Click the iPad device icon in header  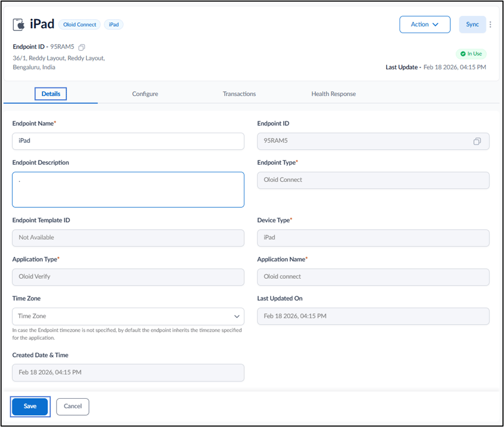(x=19, y=25)
